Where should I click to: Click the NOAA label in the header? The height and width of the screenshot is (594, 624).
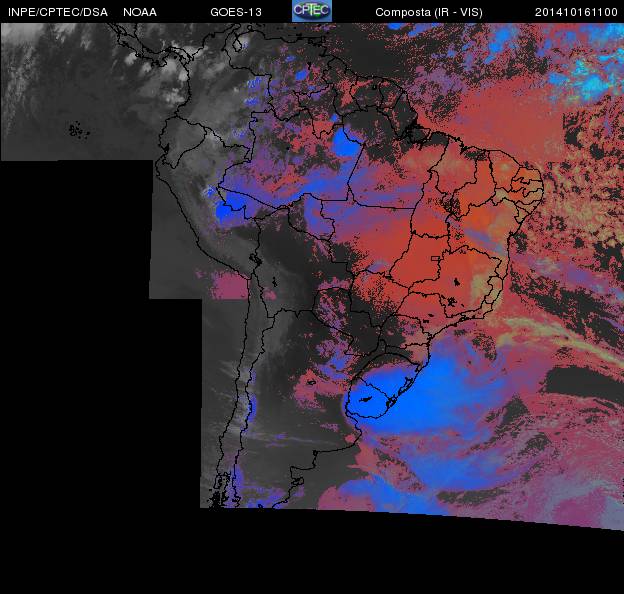[140, 12]
